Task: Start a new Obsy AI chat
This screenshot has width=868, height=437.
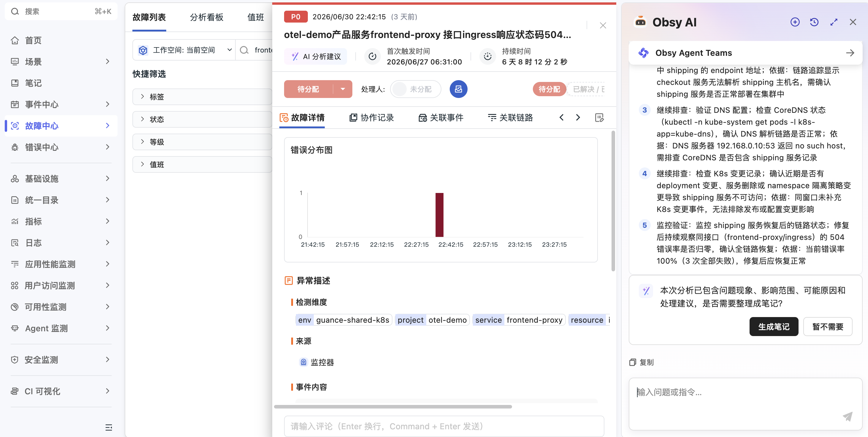Action: (795, 22)
